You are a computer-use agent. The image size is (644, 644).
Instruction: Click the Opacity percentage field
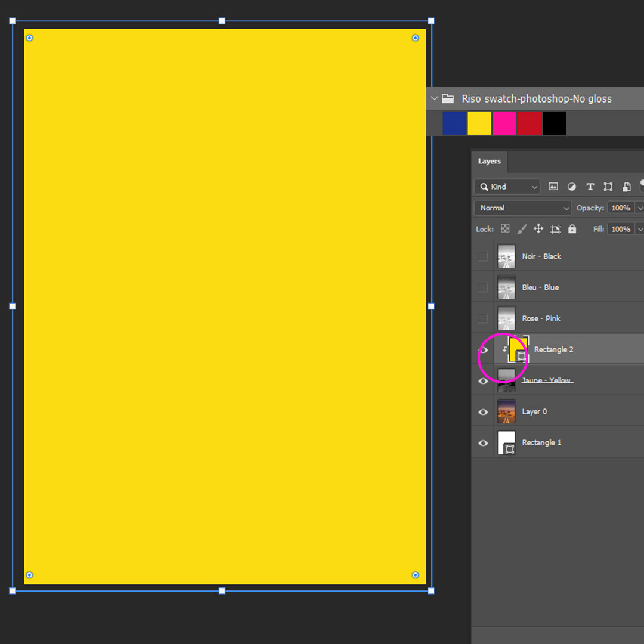(x=621, y=208)
